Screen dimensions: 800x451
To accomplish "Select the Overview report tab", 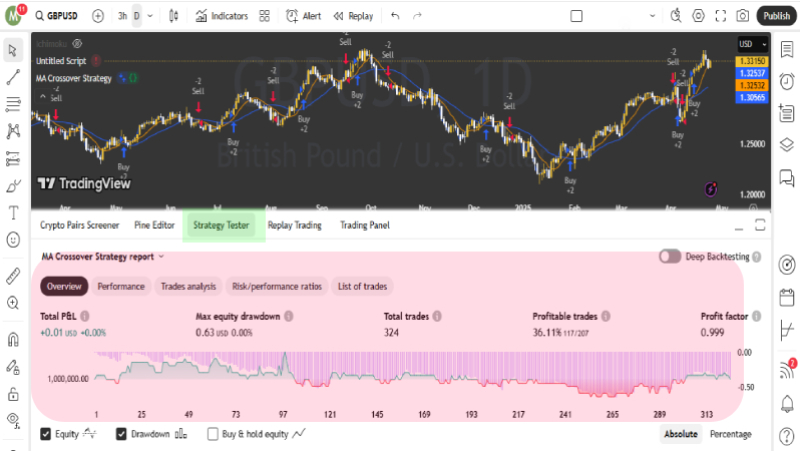I will [64, 286].
